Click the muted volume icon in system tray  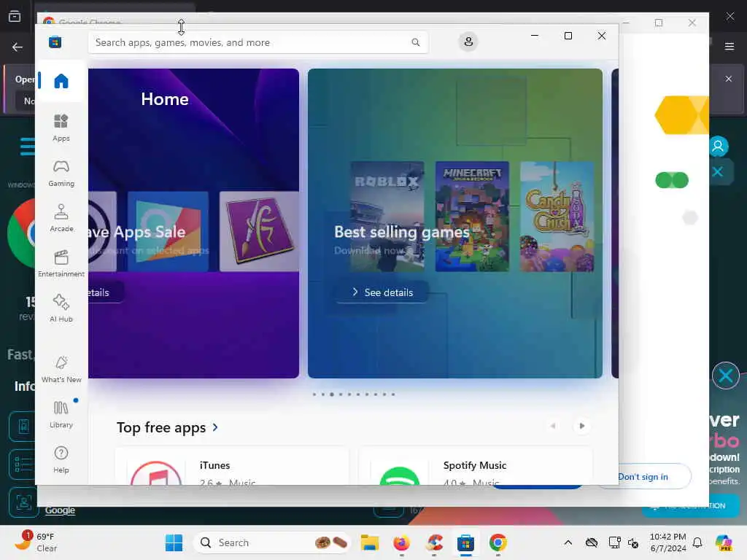point(633,542)
